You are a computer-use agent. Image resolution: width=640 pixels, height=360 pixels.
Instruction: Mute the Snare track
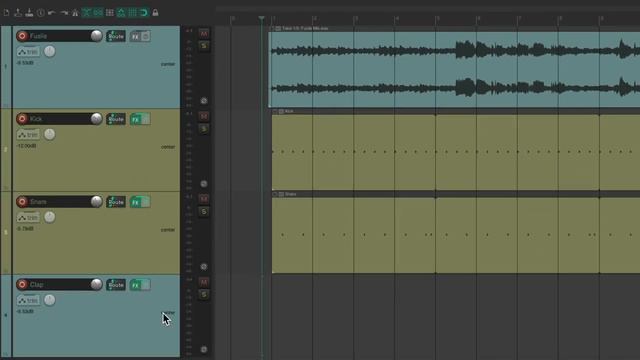(x=204, y=199)
